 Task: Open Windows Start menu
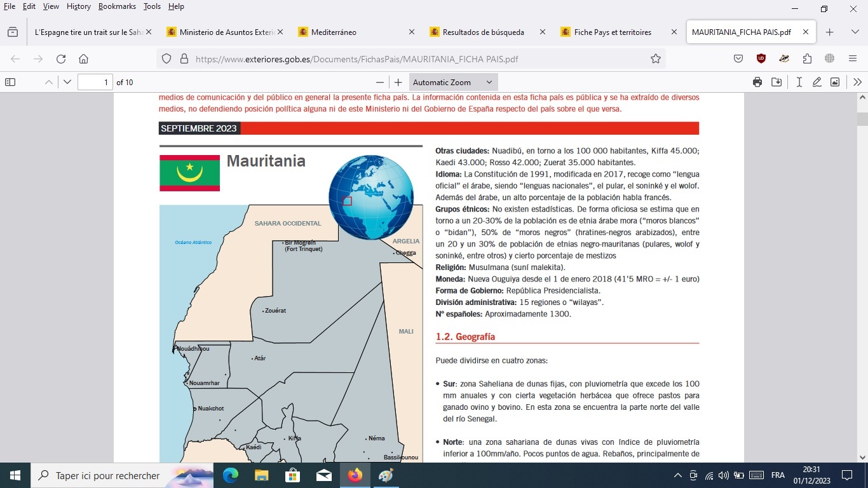pos(15,475)
